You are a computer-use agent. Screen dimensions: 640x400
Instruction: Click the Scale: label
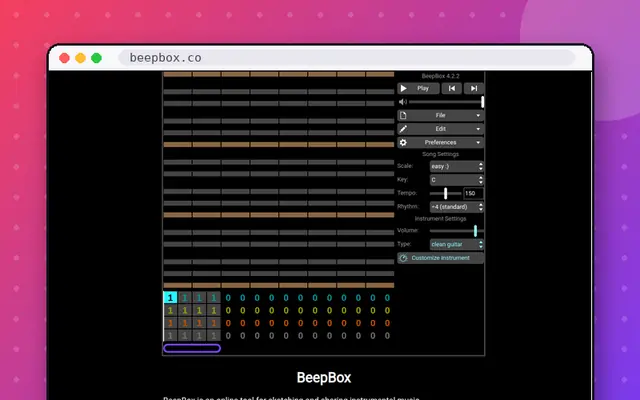click(405, 166)
